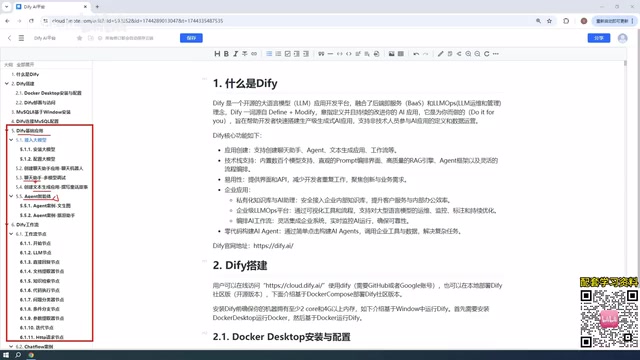This screenshot has height=360, width=640.
Task: Zoom in with the plus magnifier icon
Action: (468, 54)
